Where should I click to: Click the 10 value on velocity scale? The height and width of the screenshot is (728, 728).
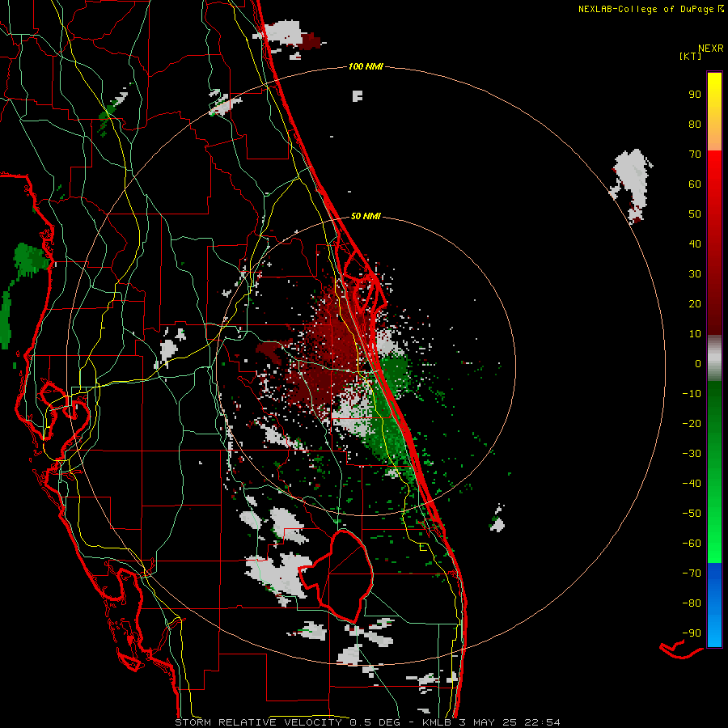click(x=695, y=334)
